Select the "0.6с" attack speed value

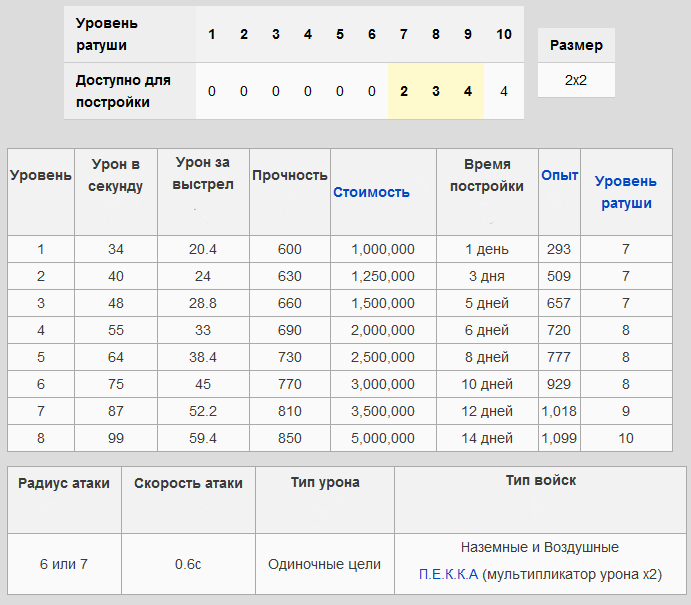[188, 564]
